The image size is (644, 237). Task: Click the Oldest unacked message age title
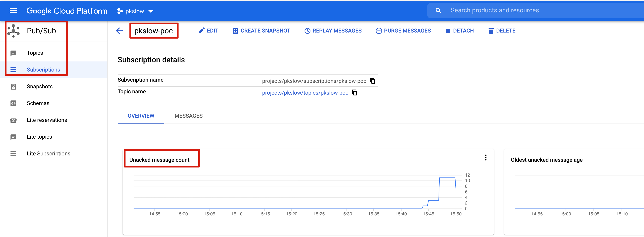pyautogui.click(x=547, y=160)
